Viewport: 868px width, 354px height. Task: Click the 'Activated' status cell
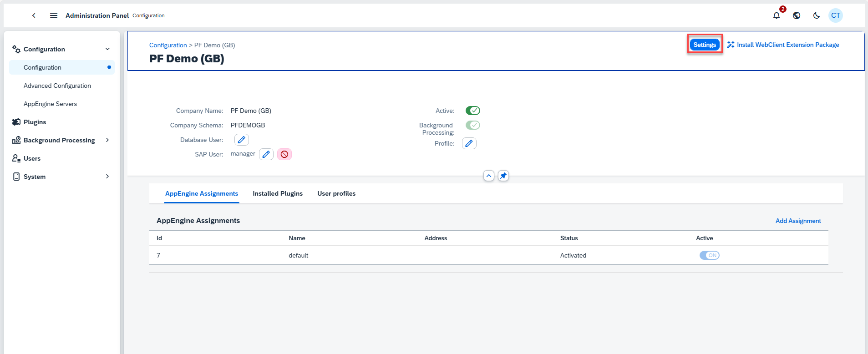pyautogui.click(x=573, y=255)
